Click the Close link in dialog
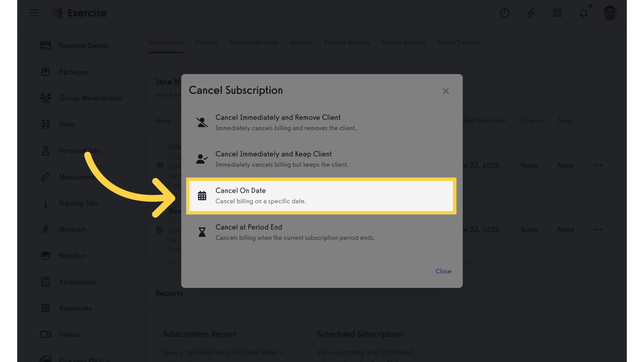This screenshot has height=362, width=644. [x=443, y=271]
